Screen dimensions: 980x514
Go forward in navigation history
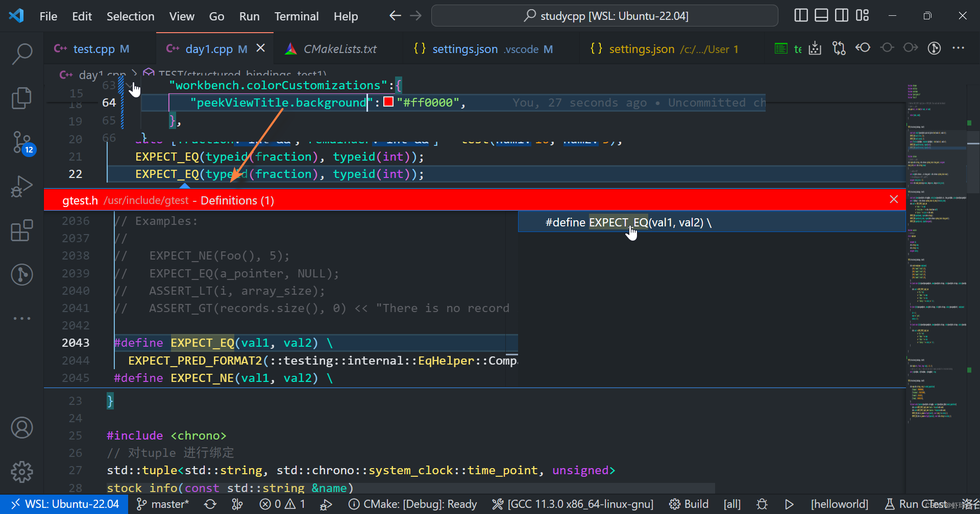[x=416, y=16]
